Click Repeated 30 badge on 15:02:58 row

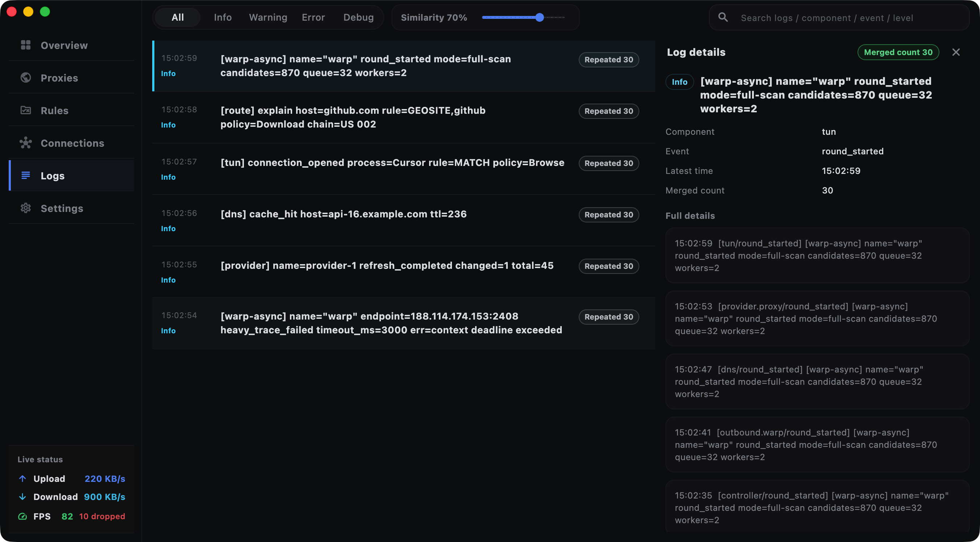[x=609, y=111]
